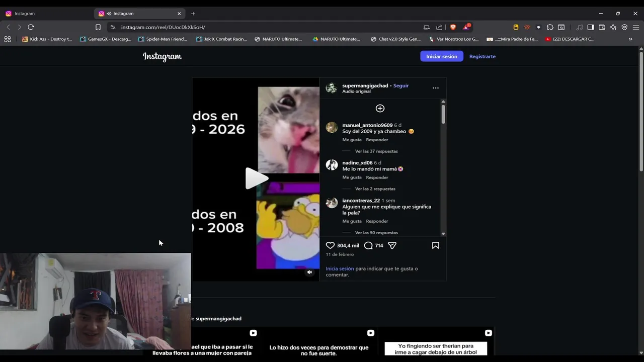
Task: Load more comments with the plus circle
Action: click(380, 108)
